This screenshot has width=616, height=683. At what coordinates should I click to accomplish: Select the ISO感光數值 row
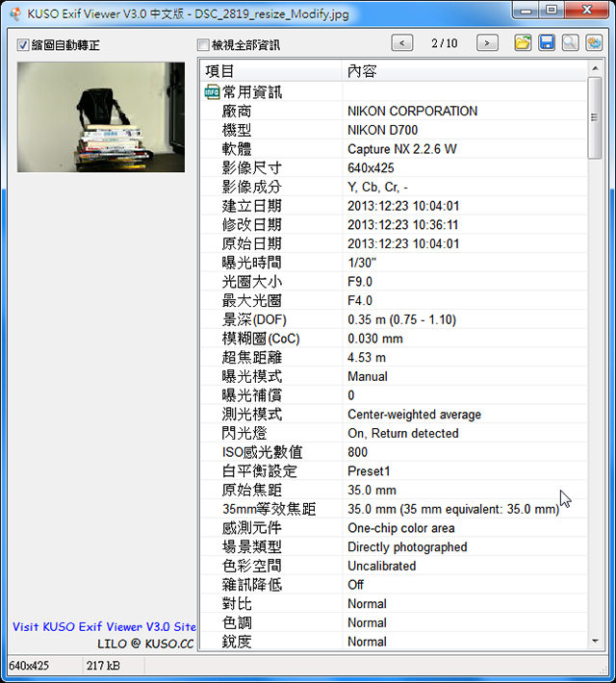point(394,452)
